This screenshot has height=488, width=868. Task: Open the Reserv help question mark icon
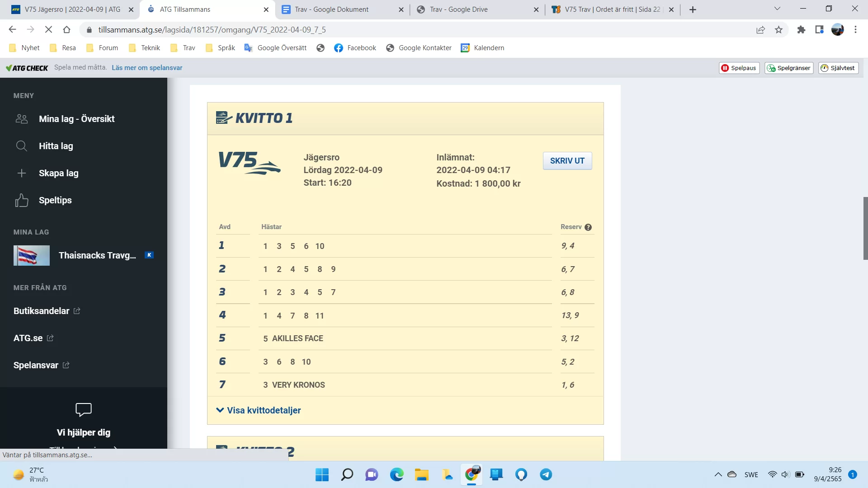588,227
